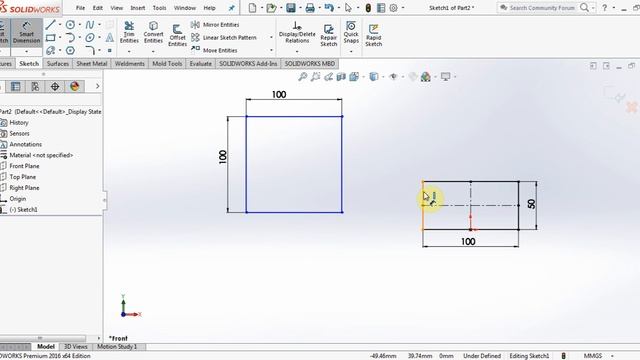Open the Insert menu
The image size is (640, 360).
tap(138, 8)
